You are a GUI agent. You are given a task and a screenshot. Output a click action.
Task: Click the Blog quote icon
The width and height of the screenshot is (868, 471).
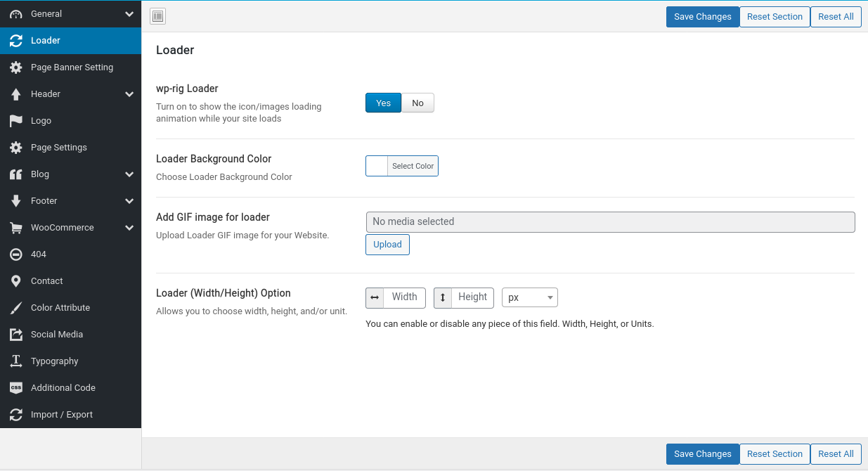tap(15, 174)
